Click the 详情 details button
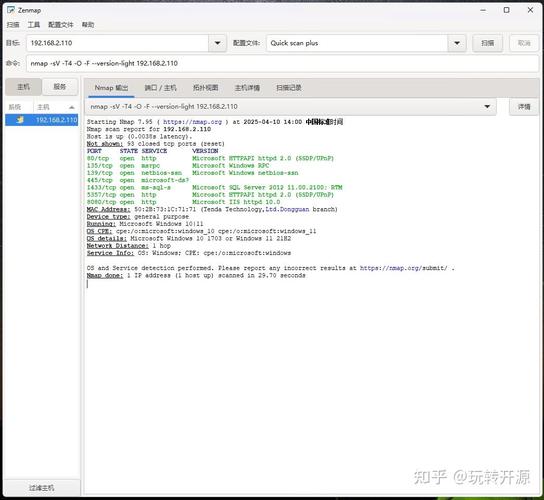The image size is (544, 500). pos(524,107)
